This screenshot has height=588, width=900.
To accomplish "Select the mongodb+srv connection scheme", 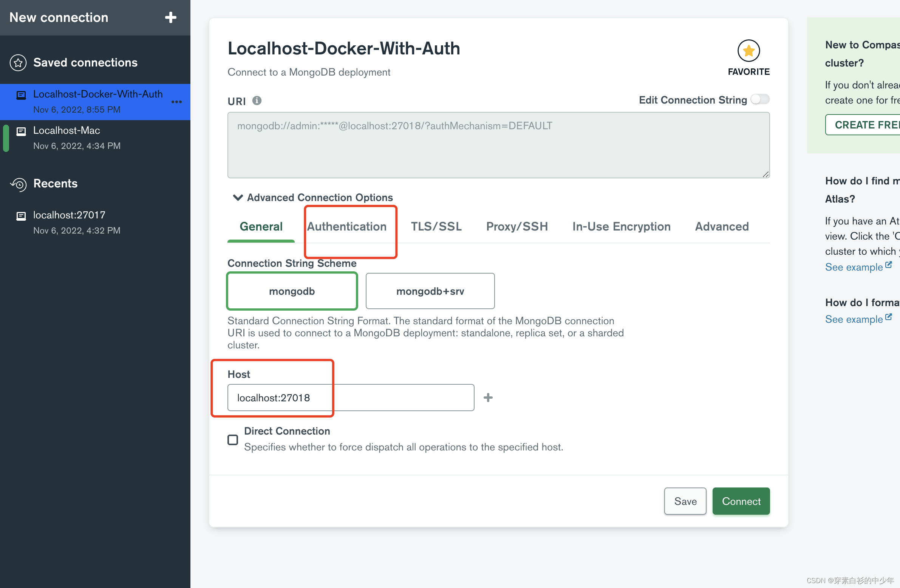I will coord(430,291).
